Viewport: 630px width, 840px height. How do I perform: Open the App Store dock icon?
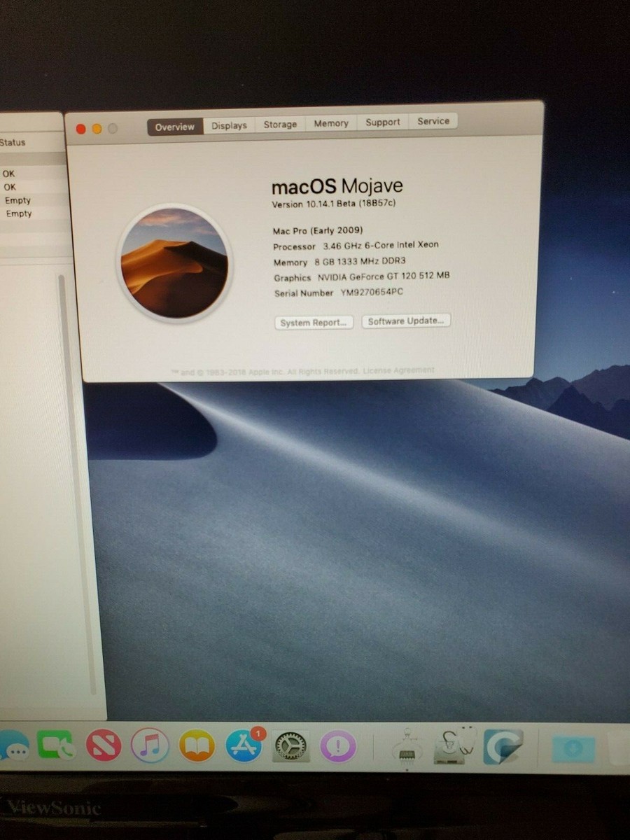click(244, 745)
